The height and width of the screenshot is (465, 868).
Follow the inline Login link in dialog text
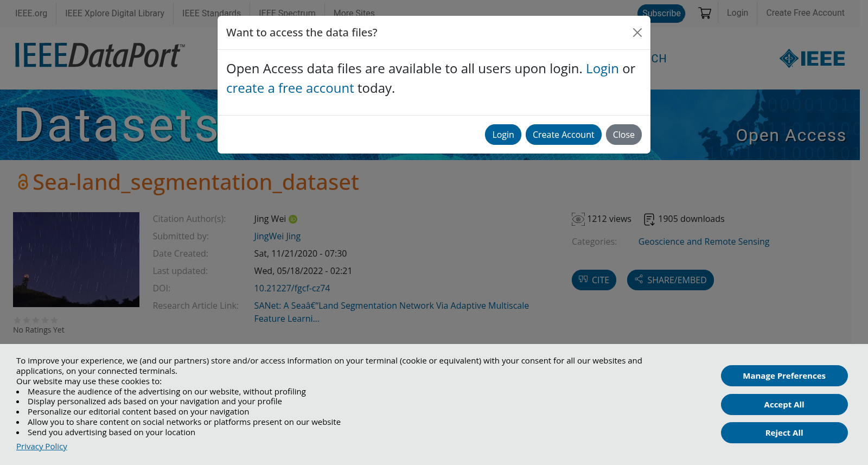pos(602,69)
